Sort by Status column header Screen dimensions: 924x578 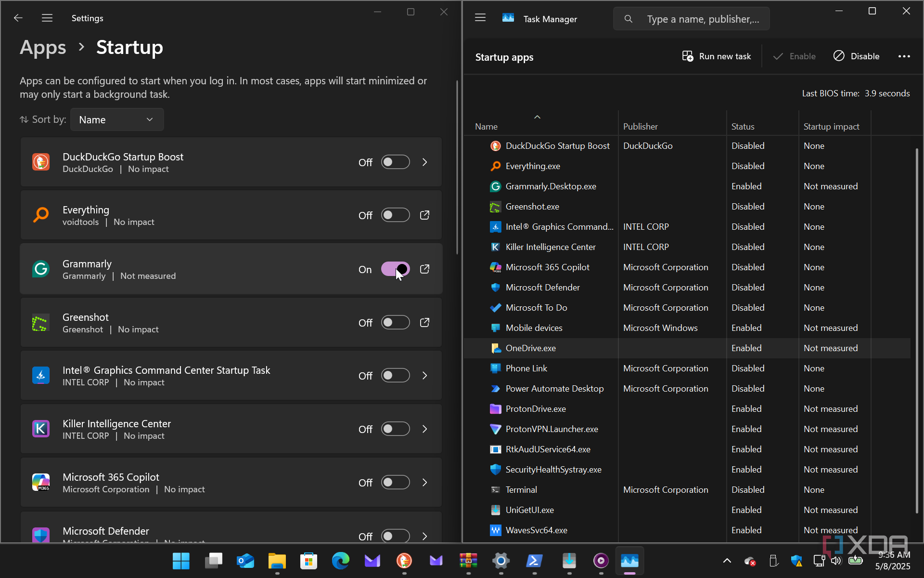click(x=743, y=127)
